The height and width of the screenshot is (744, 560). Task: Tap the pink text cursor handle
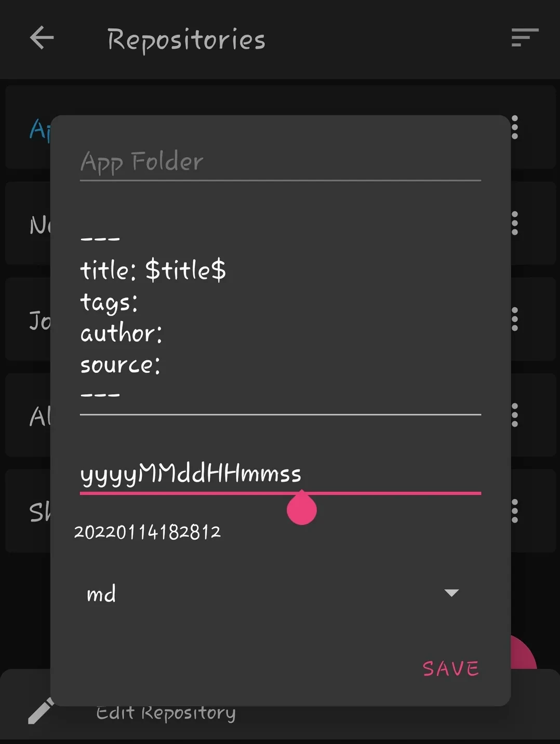coord(302,508)
